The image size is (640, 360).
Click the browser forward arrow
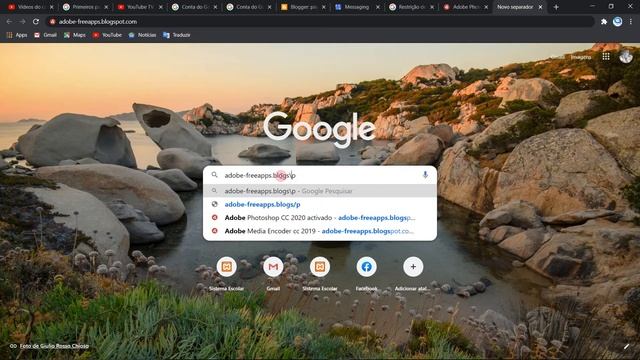(22, 22)
